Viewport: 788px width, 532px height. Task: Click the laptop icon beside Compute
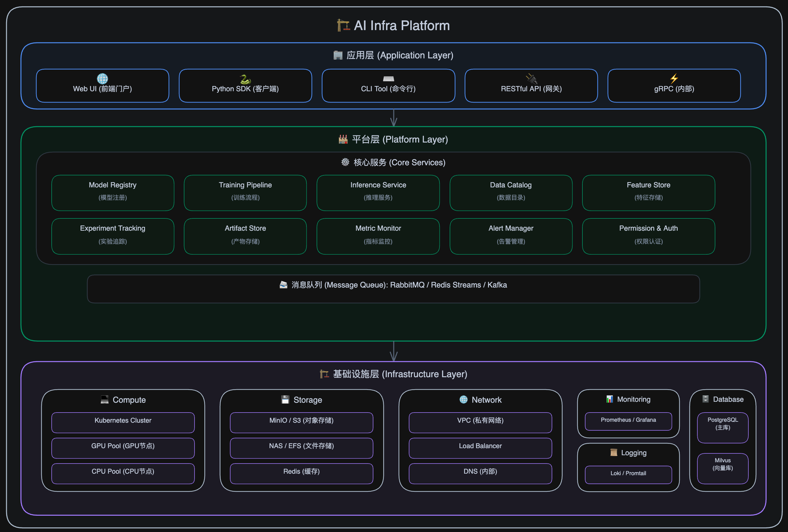pos(104,400)
